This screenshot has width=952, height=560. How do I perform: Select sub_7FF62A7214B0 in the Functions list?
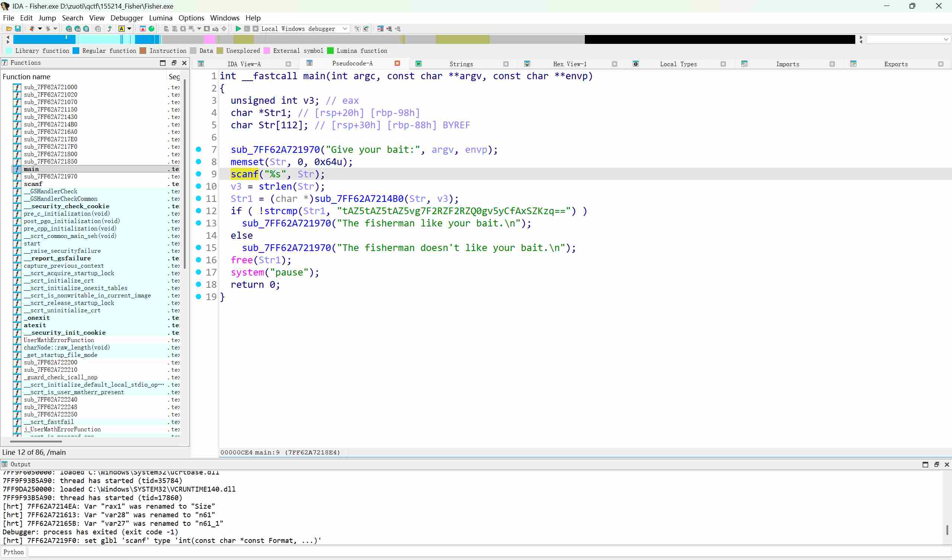tap(50, 125)
